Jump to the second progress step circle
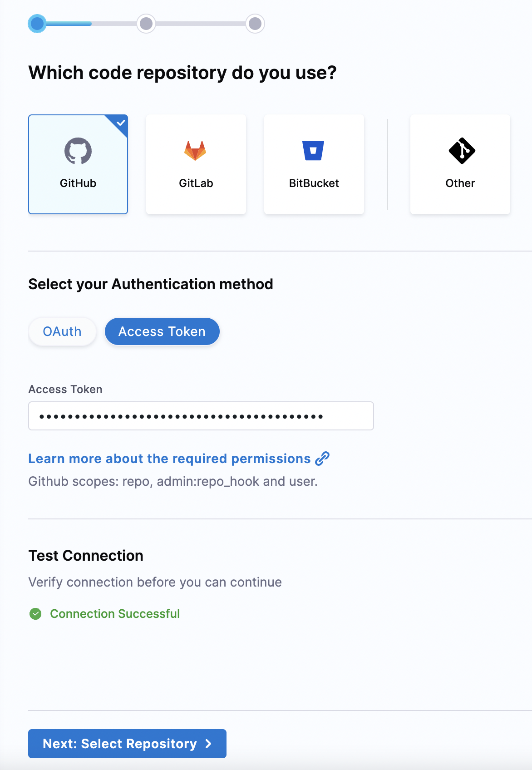 (146, 24)
